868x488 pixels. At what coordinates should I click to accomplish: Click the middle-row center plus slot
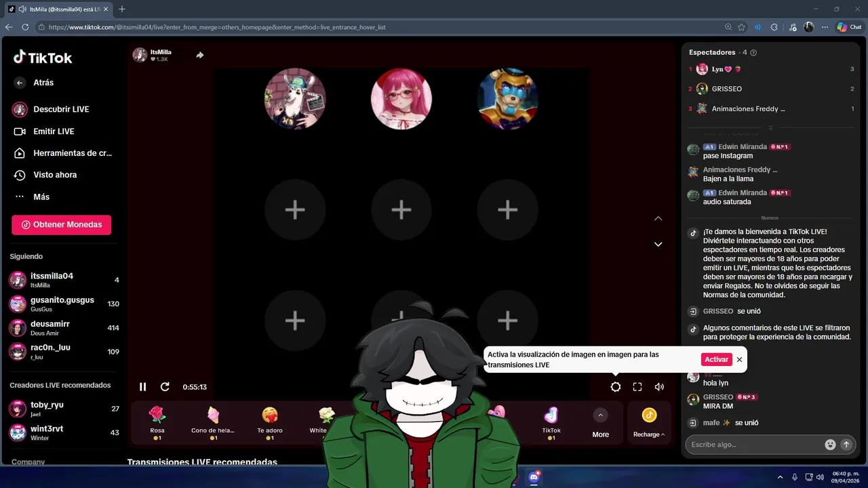pyautogui.click(x=401, y=209)
